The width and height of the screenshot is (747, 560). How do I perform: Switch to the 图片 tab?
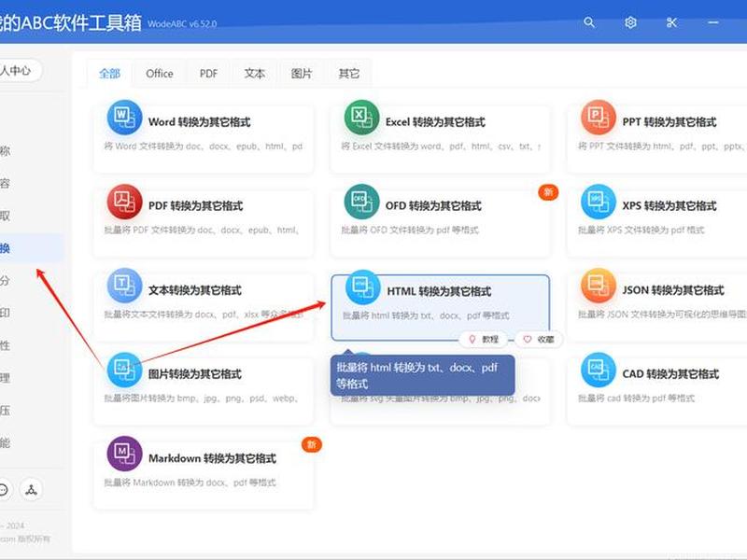302,74
